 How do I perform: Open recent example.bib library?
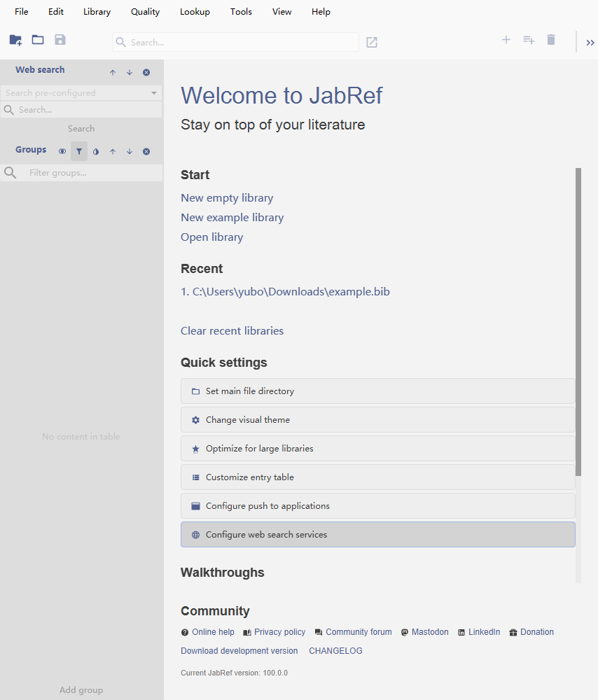(286, 291)
